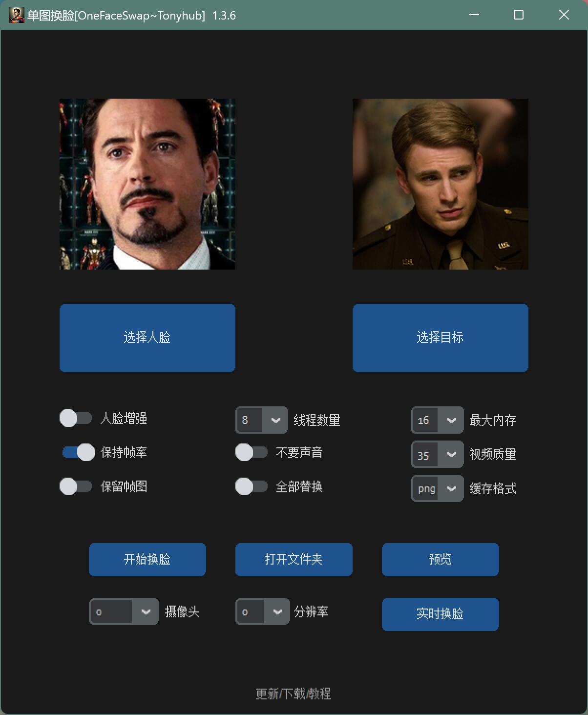Expand the 最大内存 max memory dropdown
The image size is (588, 715).
pos(438,420)
